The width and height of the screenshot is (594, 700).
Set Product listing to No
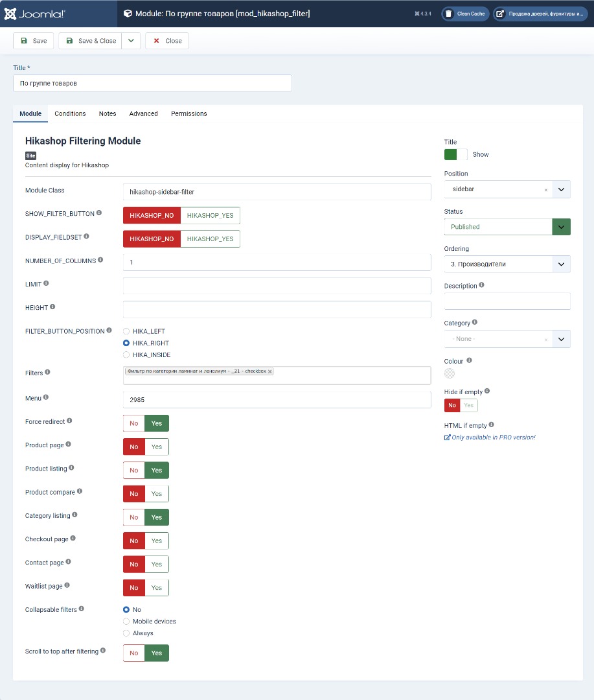pyautogui.click(x=134, y=470)
